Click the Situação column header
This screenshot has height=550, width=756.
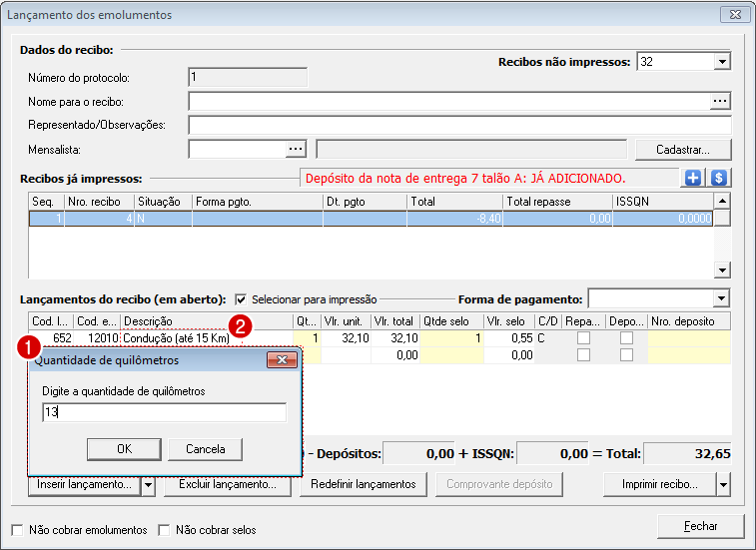click(x=164, y=202)
